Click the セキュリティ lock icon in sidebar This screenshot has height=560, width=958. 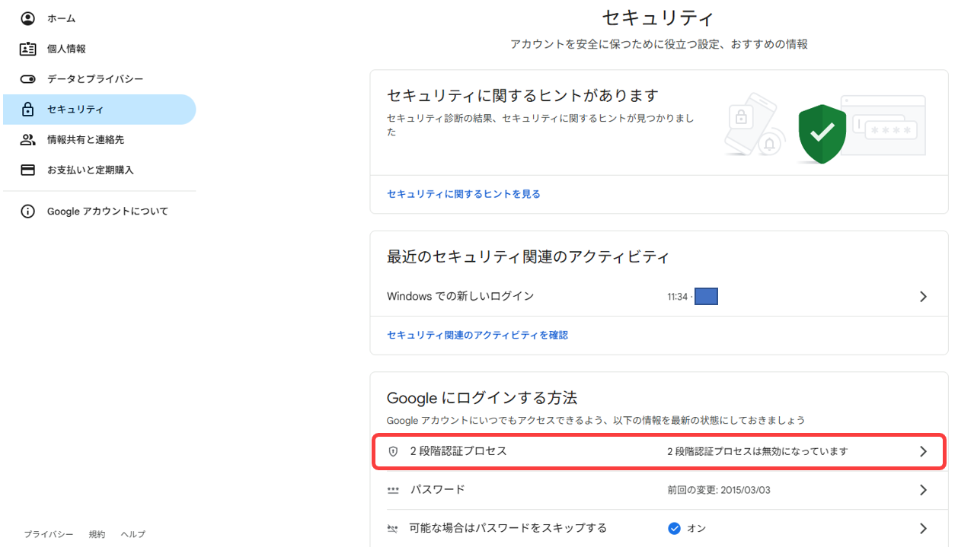pos(28,110)
